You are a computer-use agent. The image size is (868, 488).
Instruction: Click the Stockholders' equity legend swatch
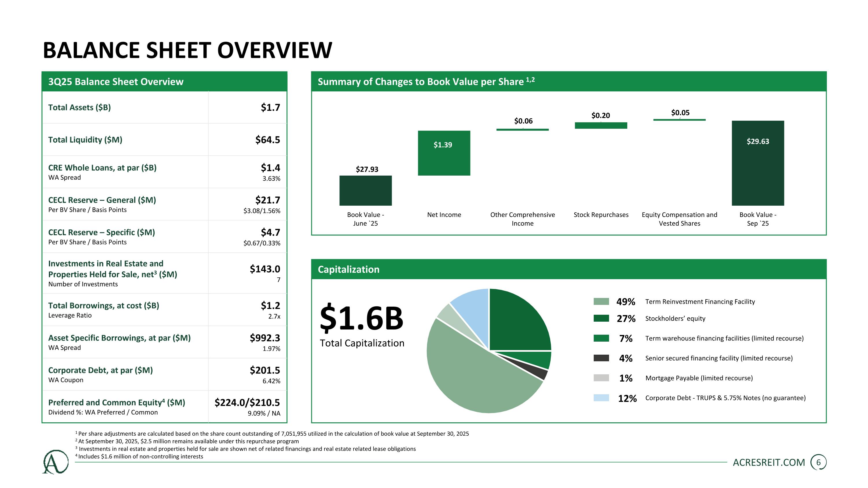[601, 318]
